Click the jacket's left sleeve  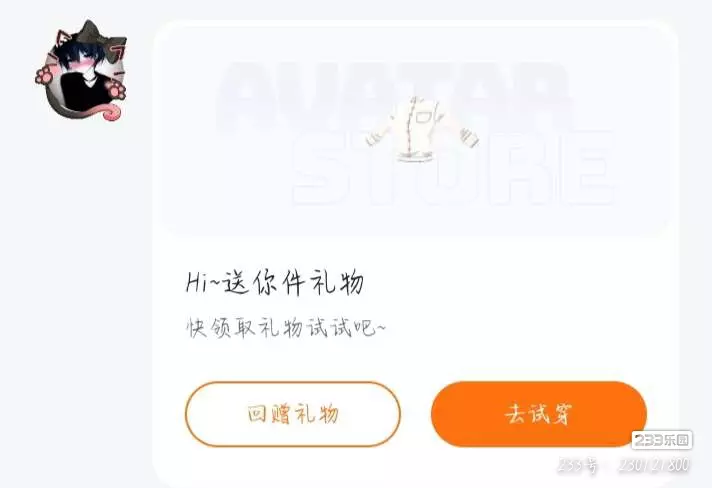tap(379, 133)
